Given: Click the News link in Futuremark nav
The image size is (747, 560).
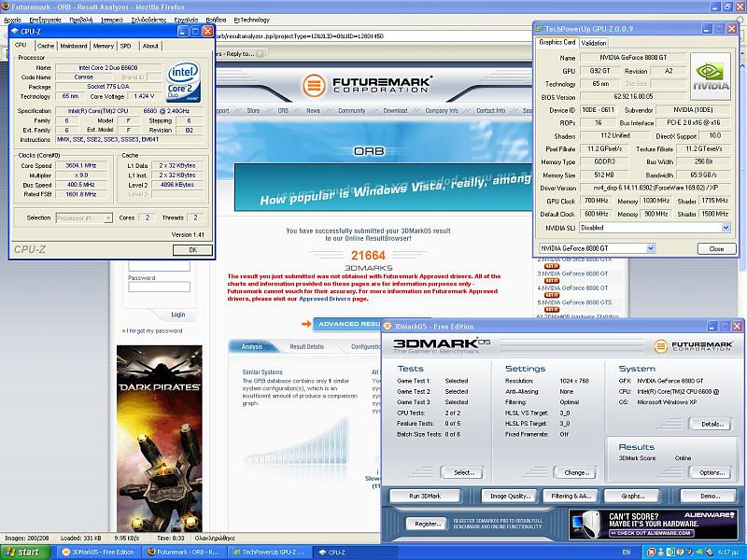Looking at the screenshot, I should [x=313, y=110].
